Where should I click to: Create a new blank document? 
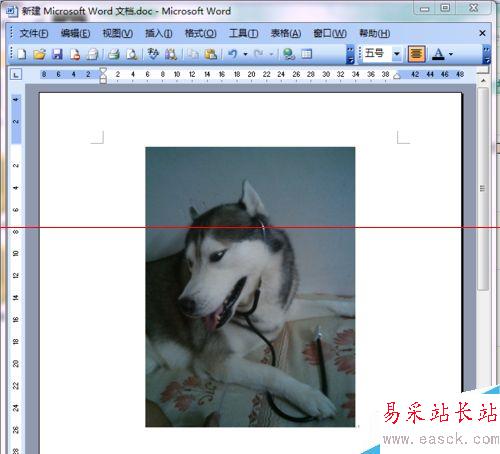point(22,54)
